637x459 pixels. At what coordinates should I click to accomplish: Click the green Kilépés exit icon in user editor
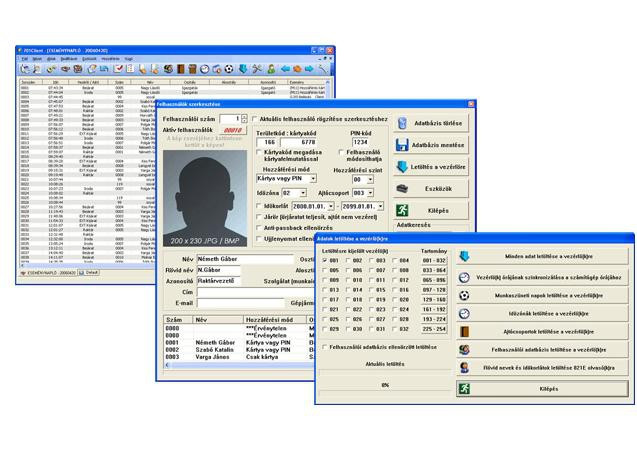(402, 210)
